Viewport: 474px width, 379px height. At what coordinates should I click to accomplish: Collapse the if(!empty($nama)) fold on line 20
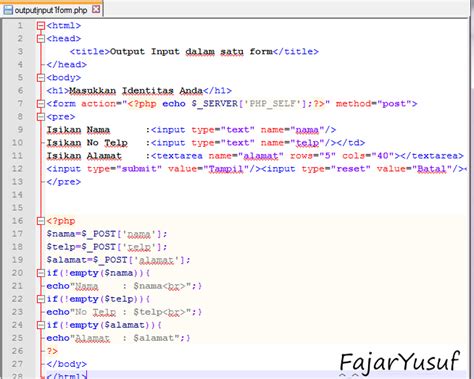pyautogui.click(x=41, y=273)
